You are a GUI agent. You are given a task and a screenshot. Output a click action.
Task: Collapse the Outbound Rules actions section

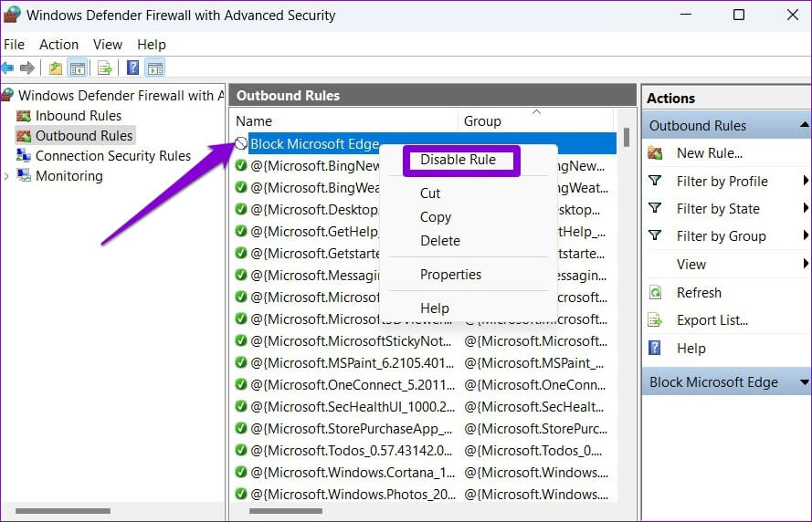[x=804, y=125]
